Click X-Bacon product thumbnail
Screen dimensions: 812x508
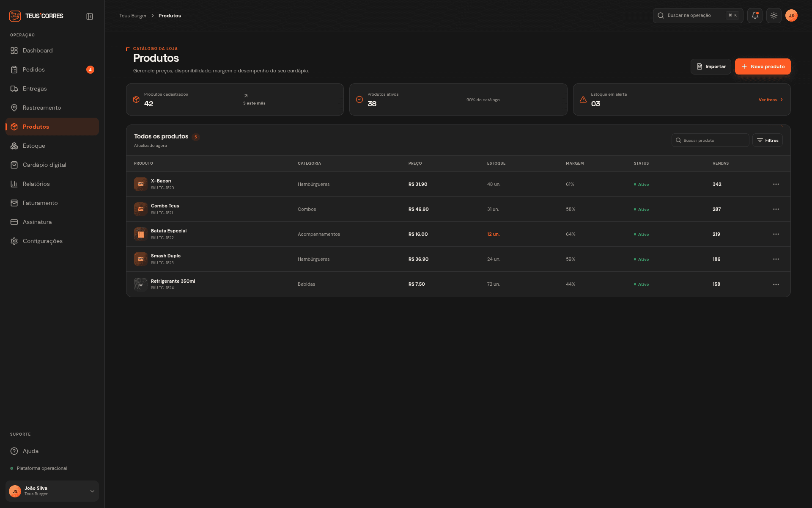141,184
